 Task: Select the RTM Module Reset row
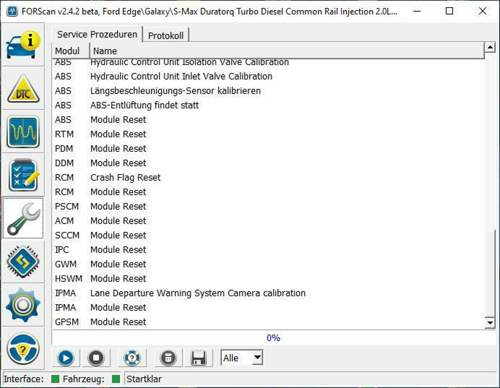pyautogui.click(x=268, y=134)
